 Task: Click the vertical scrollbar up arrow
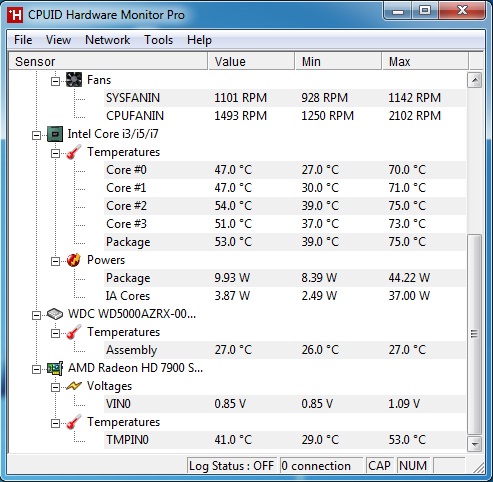[x=474, y=80]
